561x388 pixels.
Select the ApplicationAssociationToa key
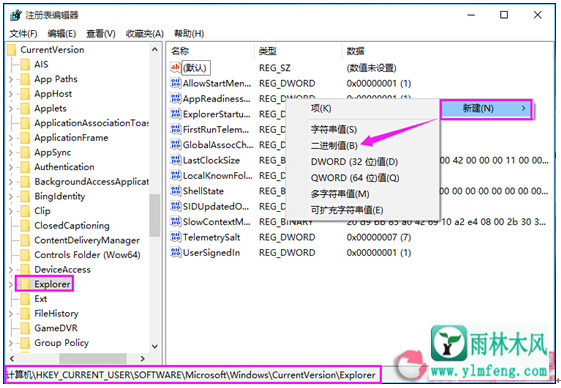[92, 123]
